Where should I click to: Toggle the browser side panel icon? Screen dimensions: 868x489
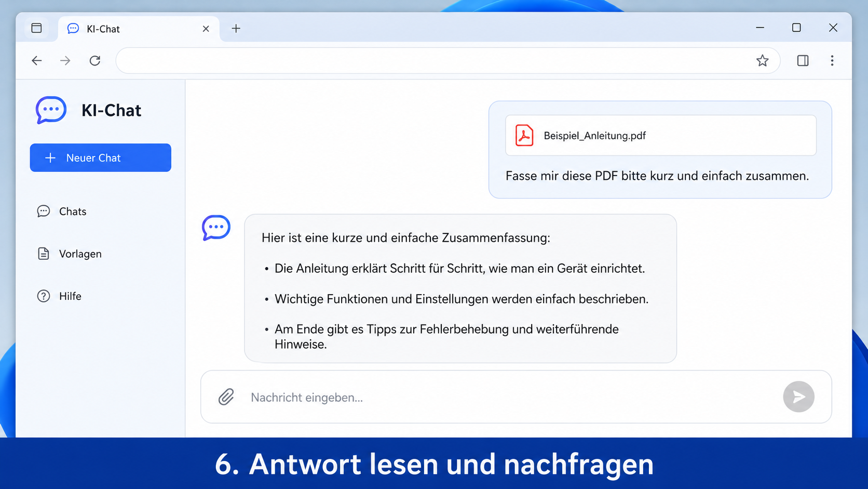pyautogui.click(x=803, y=60)
